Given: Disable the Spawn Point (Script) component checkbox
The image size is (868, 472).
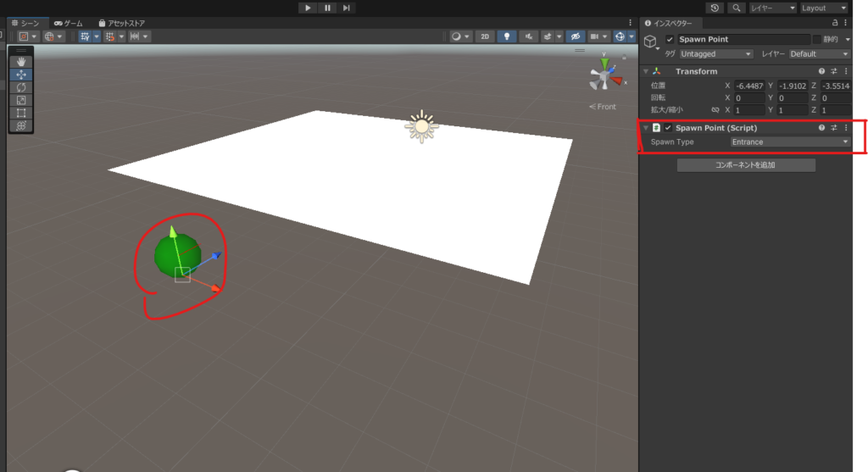Looking at the screenshot, I should click(668, 128).
